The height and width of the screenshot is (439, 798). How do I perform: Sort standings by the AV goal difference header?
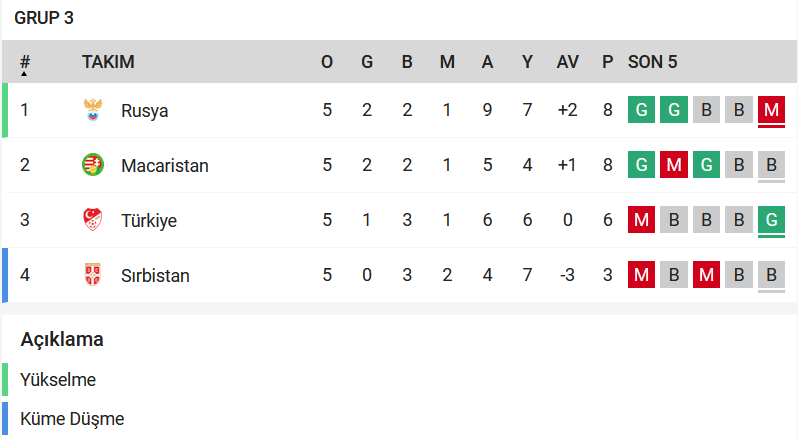[x=567, y=62]
